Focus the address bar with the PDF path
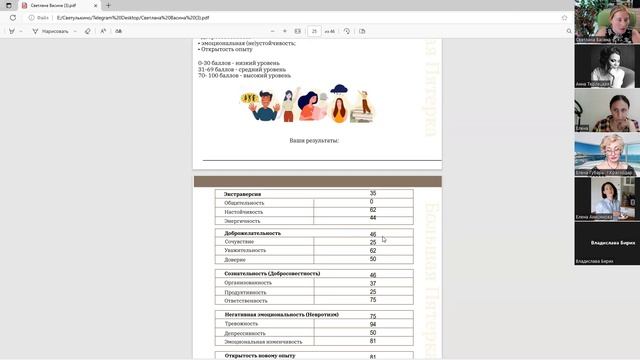 pyautogui.click(x=133, y=18)
